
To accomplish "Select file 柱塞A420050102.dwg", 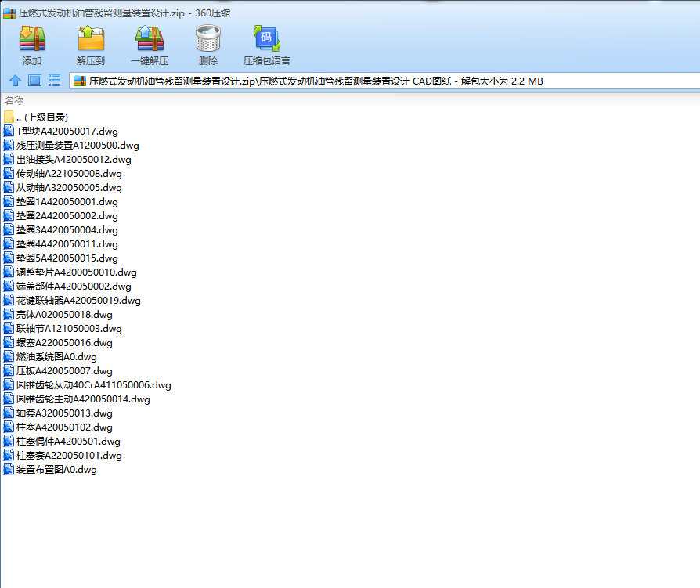I will (x=58, y=427).
